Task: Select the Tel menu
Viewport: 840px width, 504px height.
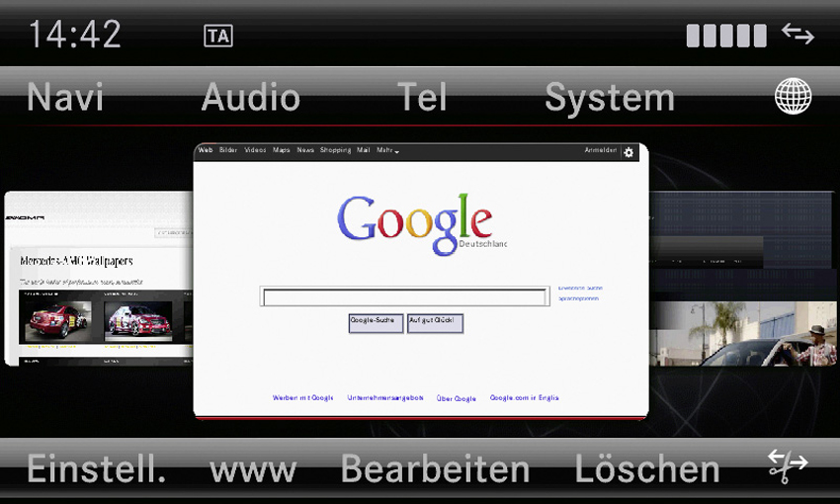Action: (422, 98)
